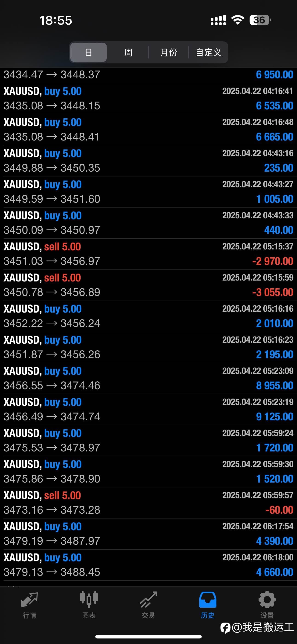Switch to the 周 week tab
Viewport: 297px width, 644px height.
[x=128, y=52]
